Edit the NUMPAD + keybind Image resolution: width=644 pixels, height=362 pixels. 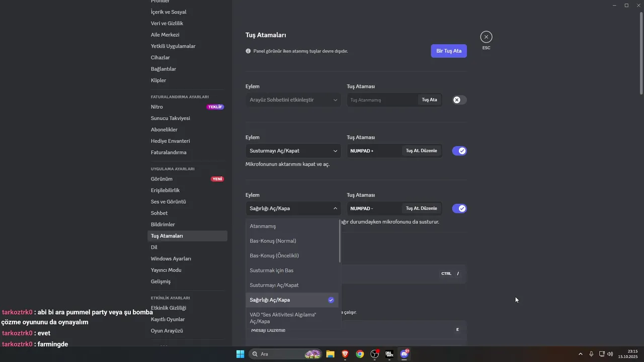tap(421, 151)
